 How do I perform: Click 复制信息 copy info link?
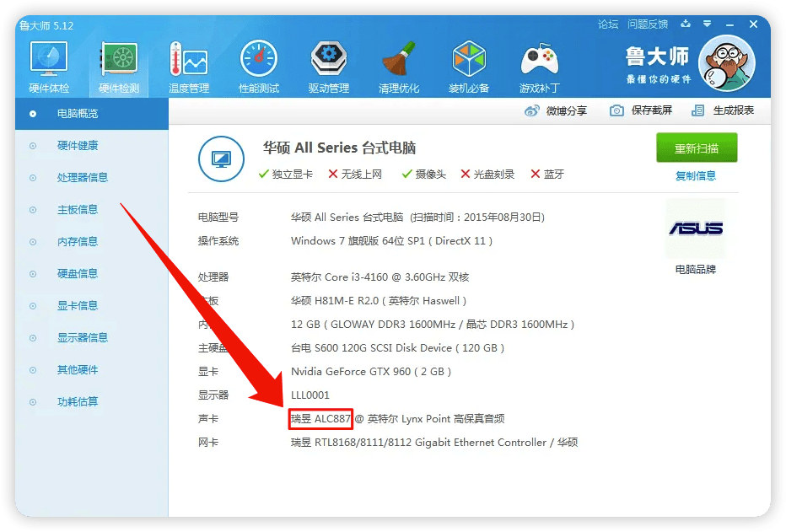coord(696,176)
